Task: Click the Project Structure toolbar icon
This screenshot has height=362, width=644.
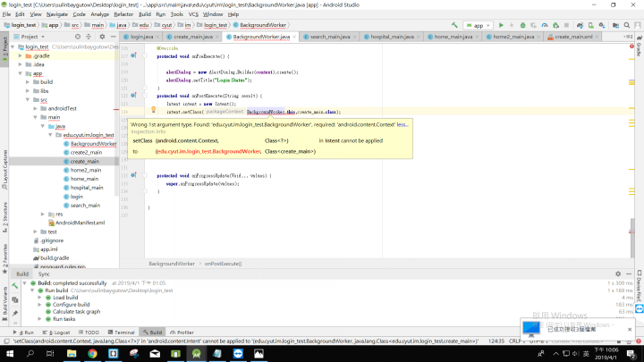Action: click(615, 25)
